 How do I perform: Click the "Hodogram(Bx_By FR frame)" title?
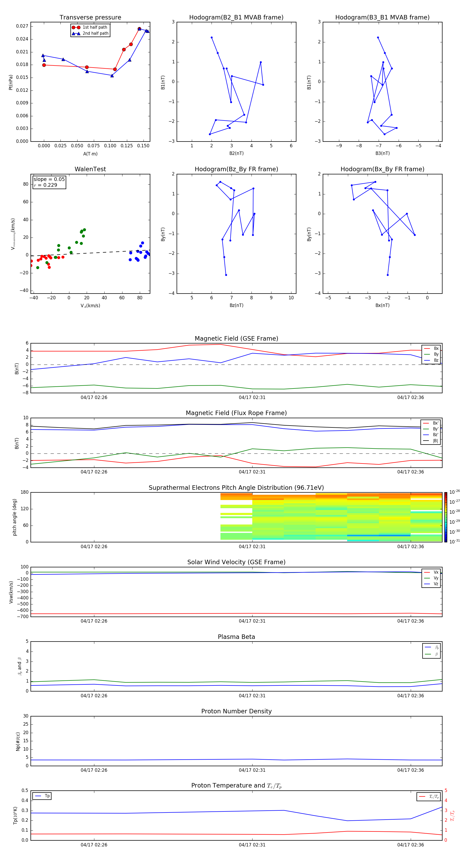pos(382,169)
